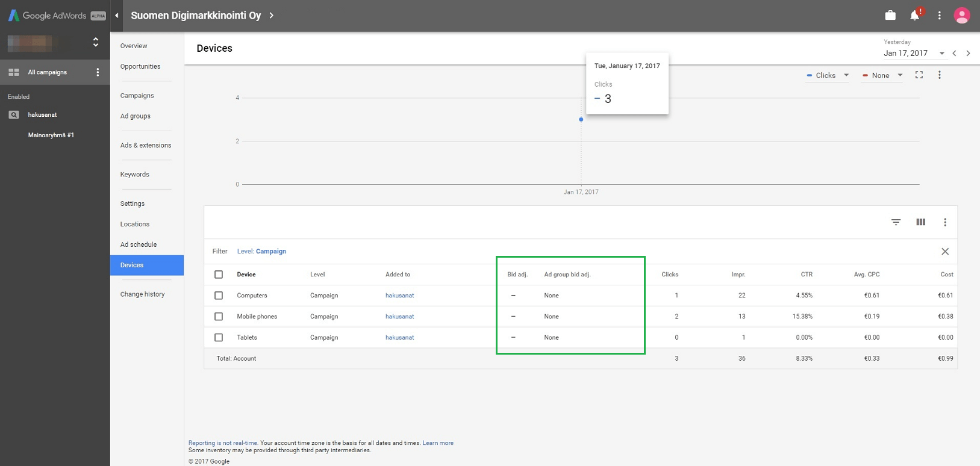Check the Tablets row checkbox
This screenshot has width=980, height=466.
pyautogui.click(x=219, y=338)
